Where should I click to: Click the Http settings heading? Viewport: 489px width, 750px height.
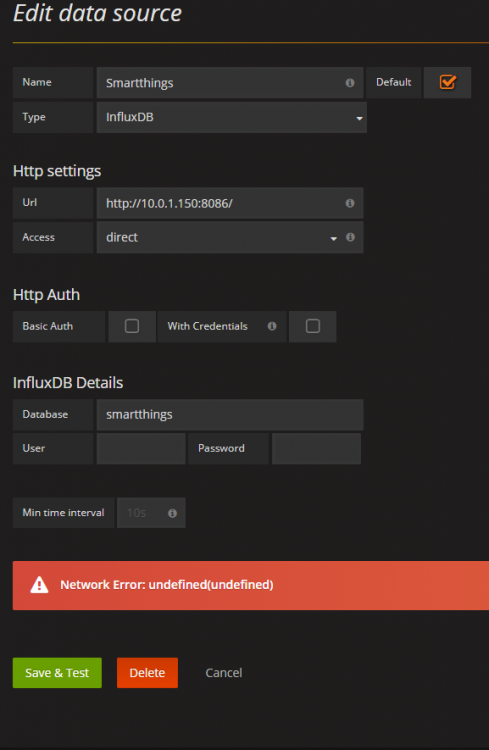click(57, 171)
